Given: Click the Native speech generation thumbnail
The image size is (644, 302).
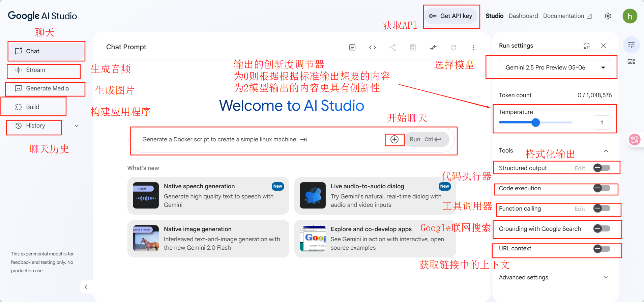Looking at the screenshot, I should click(146, 195).
